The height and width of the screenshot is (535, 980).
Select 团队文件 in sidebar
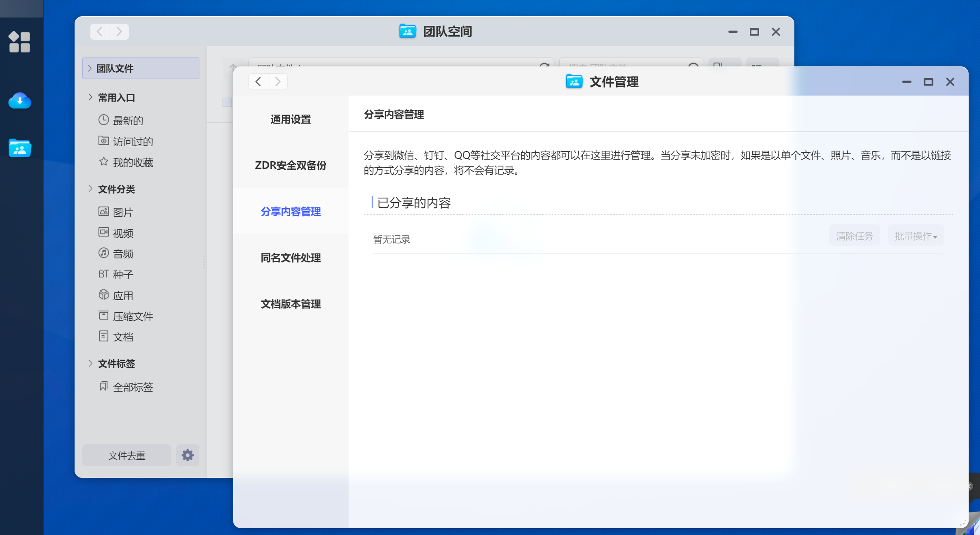tap(141, 68)
